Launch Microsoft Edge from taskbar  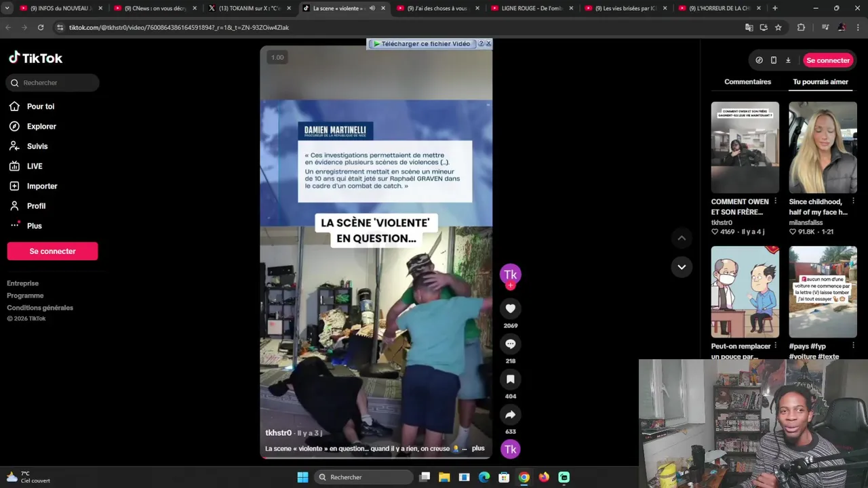[x=484, y=477]
